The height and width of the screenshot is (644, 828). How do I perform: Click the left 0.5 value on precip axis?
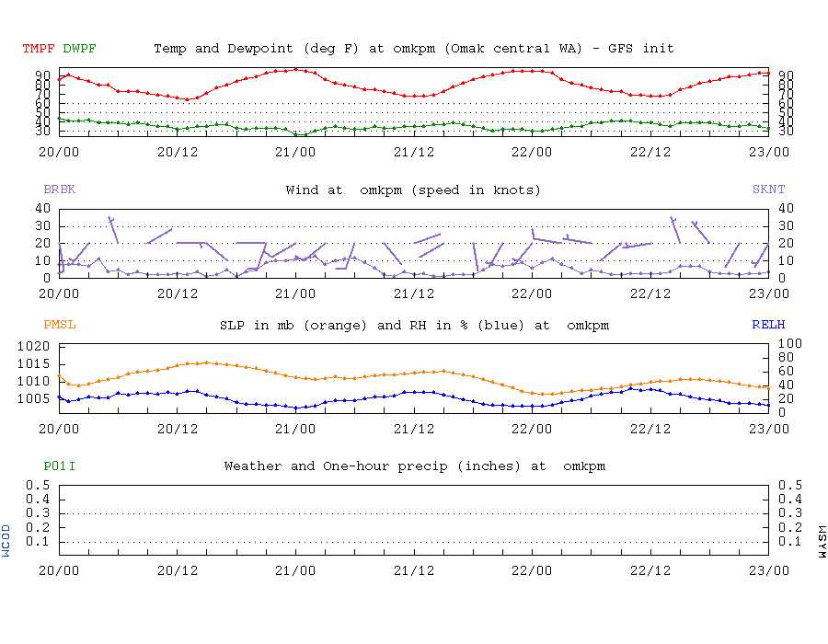38,485
